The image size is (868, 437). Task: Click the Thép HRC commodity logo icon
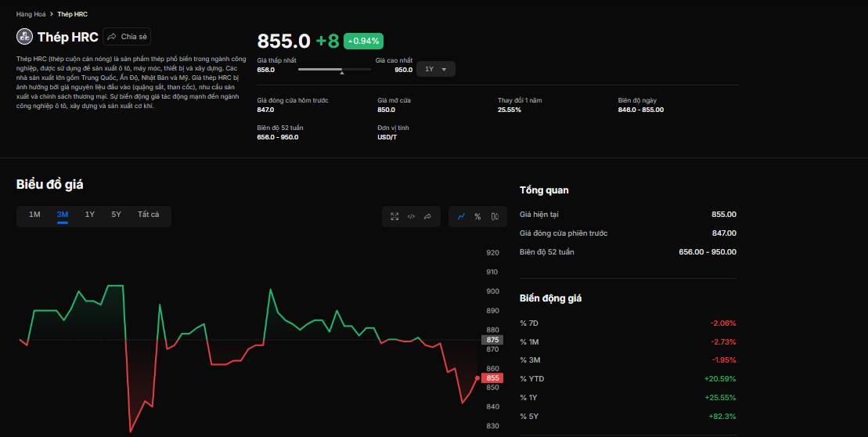(x=24, y=37)
